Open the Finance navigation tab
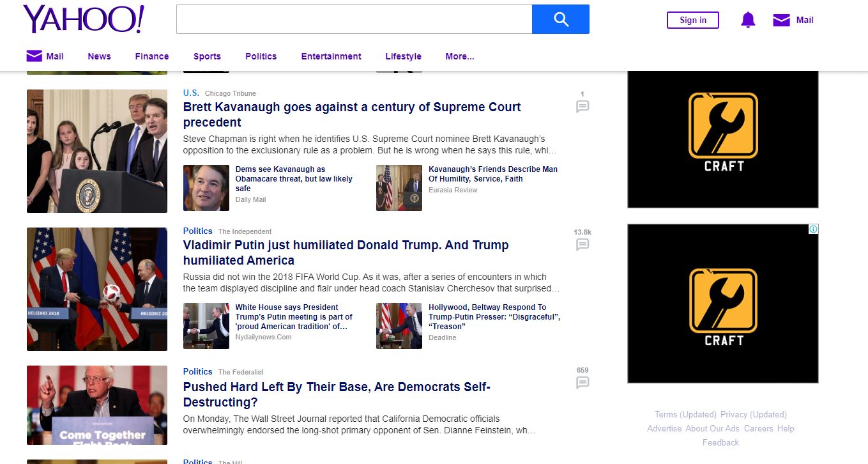 [x=152, y=56]
